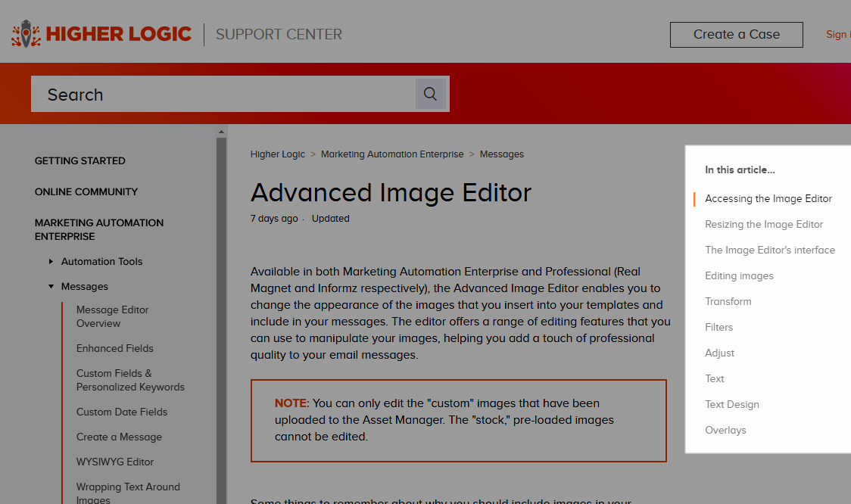Select Marketing Automation Enterprise sidebar heading

point(98,229)
